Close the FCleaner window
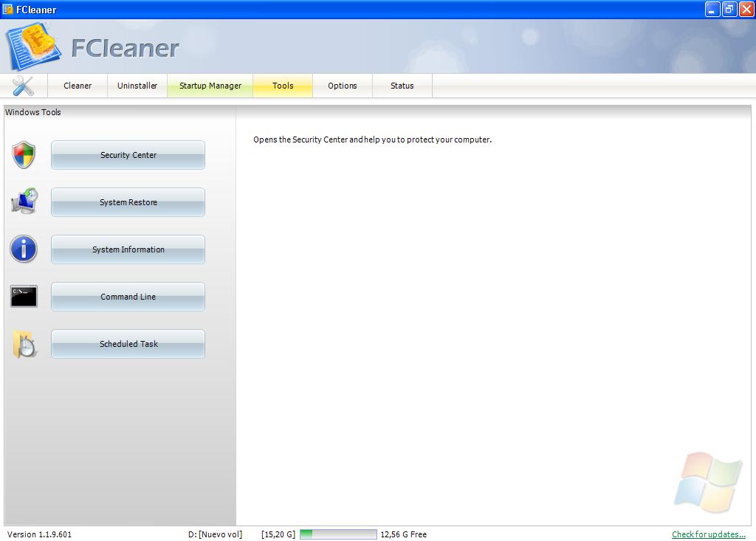This screenshot has height=541, width=756. (746, 9)
